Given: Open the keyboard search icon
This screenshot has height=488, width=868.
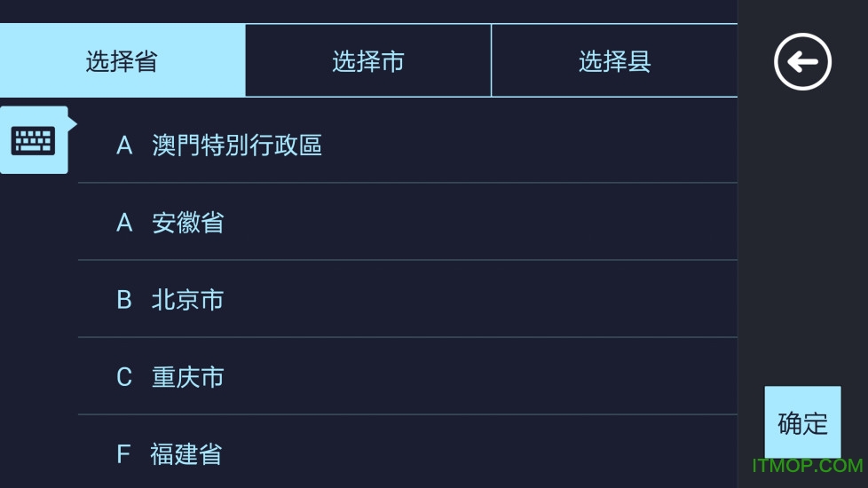Looking at the screenshot, I should point(34,140).
